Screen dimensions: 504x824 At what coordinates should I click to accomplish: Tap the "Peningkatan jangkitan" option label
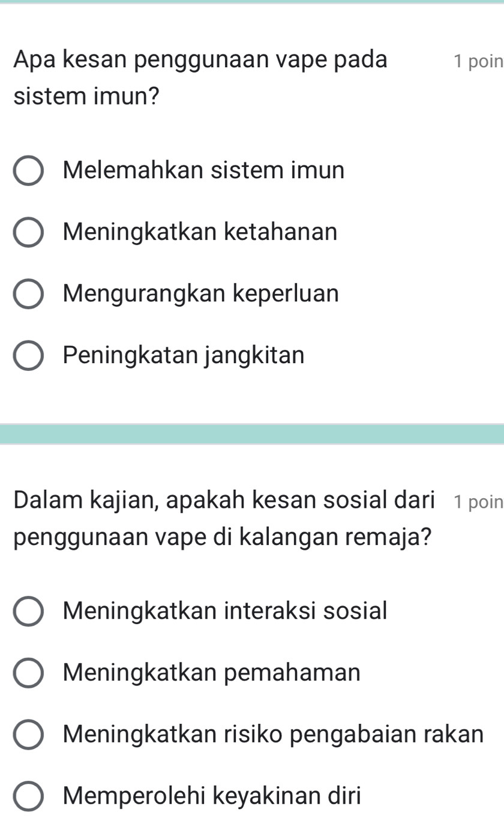(x=184, y=355)
